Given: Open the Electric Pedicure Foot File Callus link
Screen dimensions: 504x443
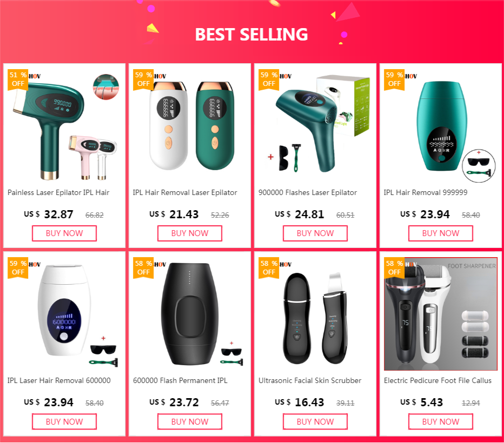Looking at the screenshot, I should 437,380.
